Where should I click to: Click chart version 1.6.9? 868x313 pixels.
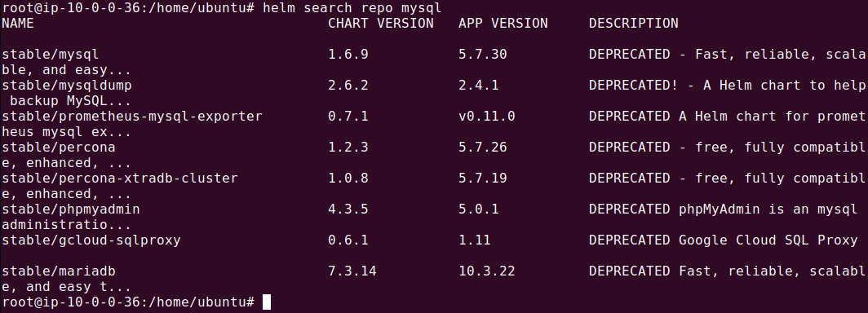click(348, 54)
